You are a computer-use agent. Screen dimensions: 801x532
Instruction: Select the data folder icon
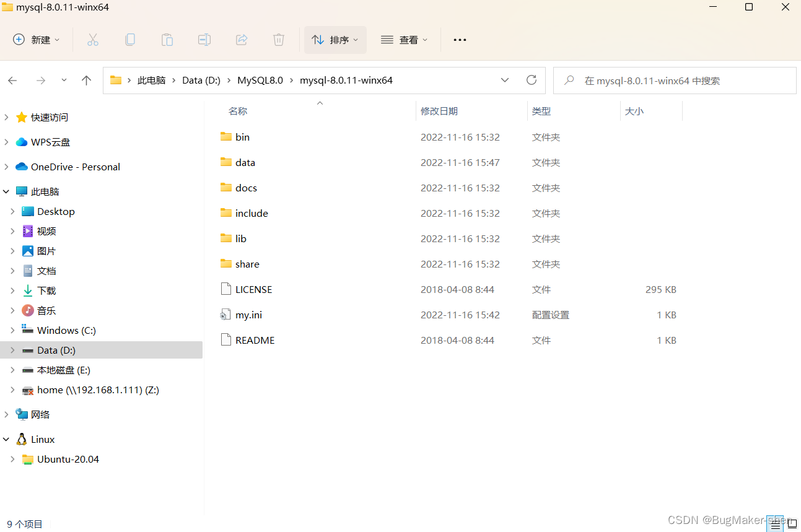coord(226,162)
